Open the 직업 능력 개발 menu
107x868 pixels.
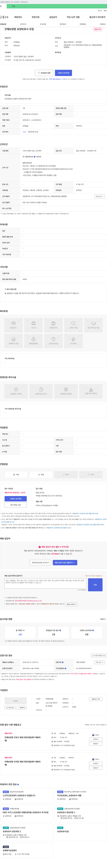tap(73, 17)
